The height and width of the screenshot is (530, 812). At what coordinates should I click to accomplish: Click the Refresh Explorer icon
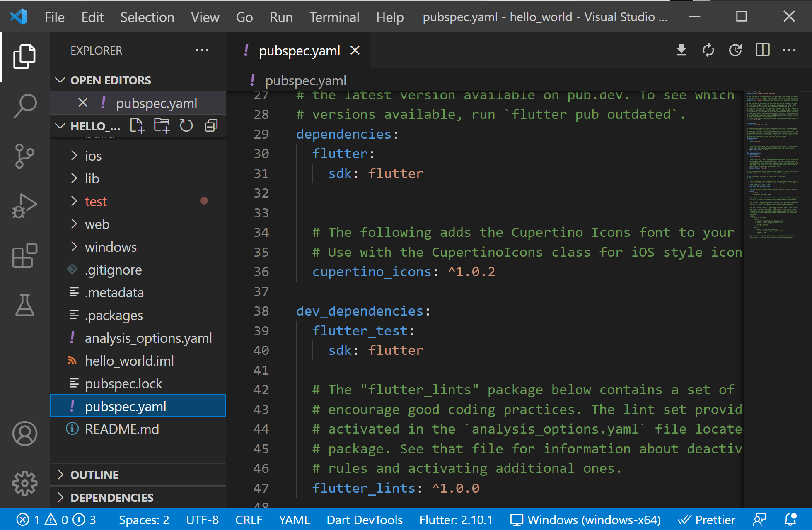coord(186,126)
